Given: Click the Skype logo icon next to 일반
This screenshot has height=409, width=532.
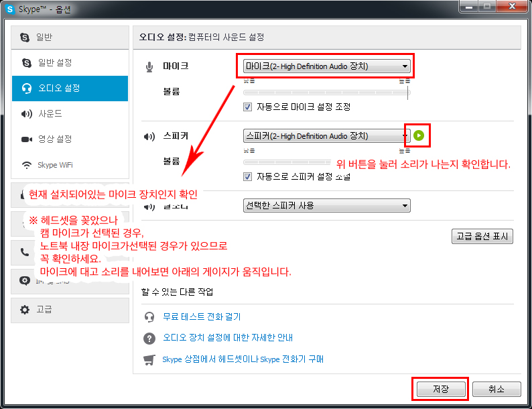Looking at the screenshot, I should pyautogui.click(x=25, y=38).
